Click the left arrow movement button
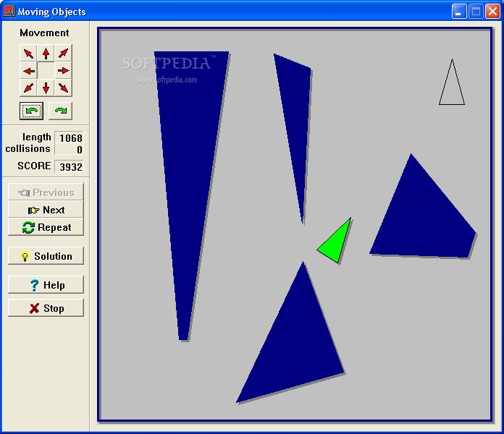 click(x=29, y=71)
